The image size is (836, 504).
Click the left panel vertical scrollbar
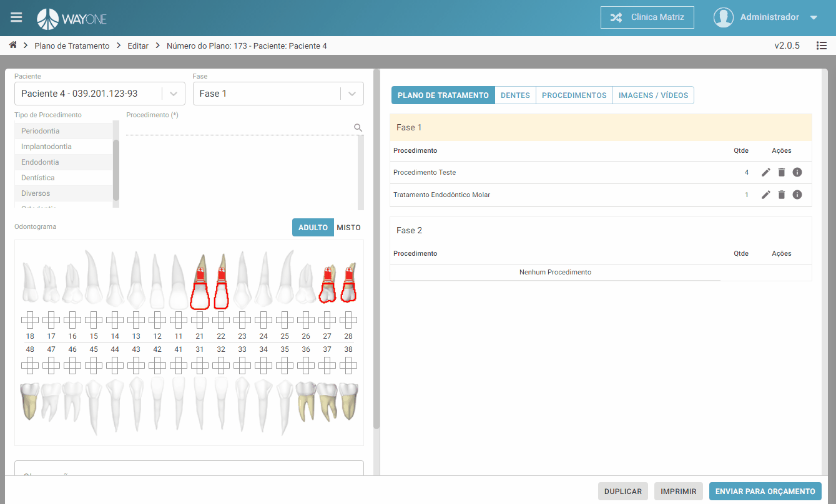pyautogui.click(x=376, y=250)
